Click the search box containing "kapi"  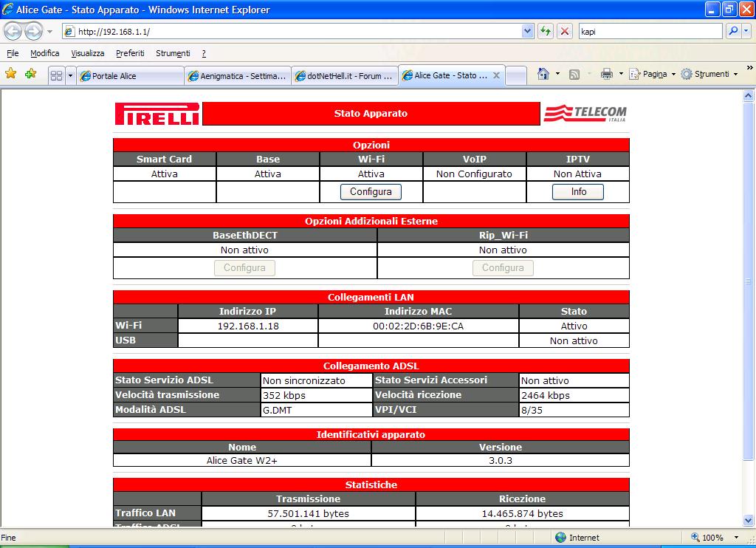click(x=650, y=31)
